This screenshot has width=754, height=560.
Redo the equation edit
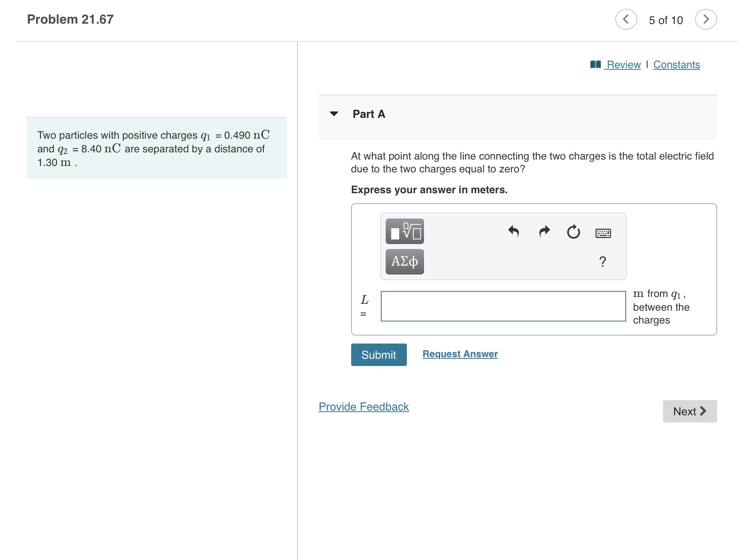(544, 232)
